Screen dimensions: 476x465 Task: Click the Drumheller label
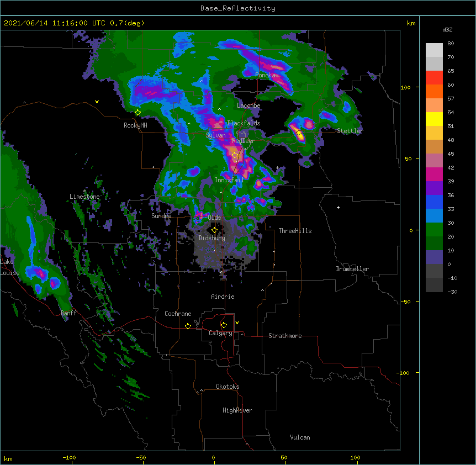coord(352,269)
